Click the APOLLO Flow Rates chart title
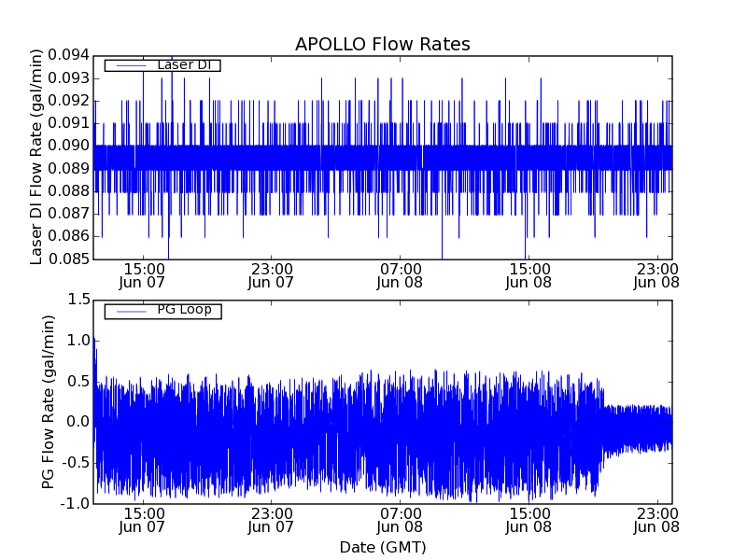This screenshot has width=747, height=560. coord(382,45)
